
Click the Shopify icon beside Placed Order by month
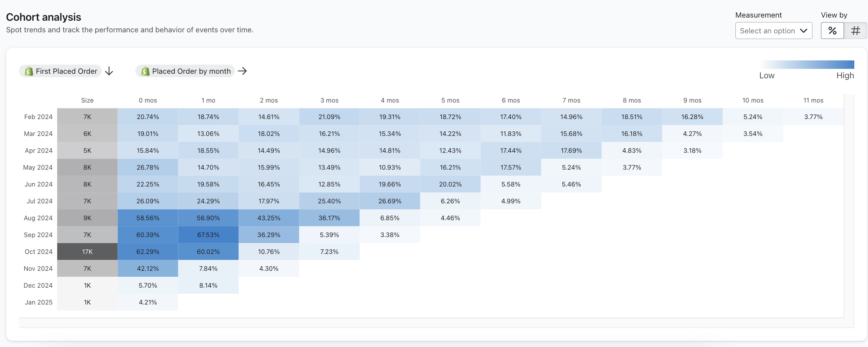pyautogui.click(x=145, y=71)
